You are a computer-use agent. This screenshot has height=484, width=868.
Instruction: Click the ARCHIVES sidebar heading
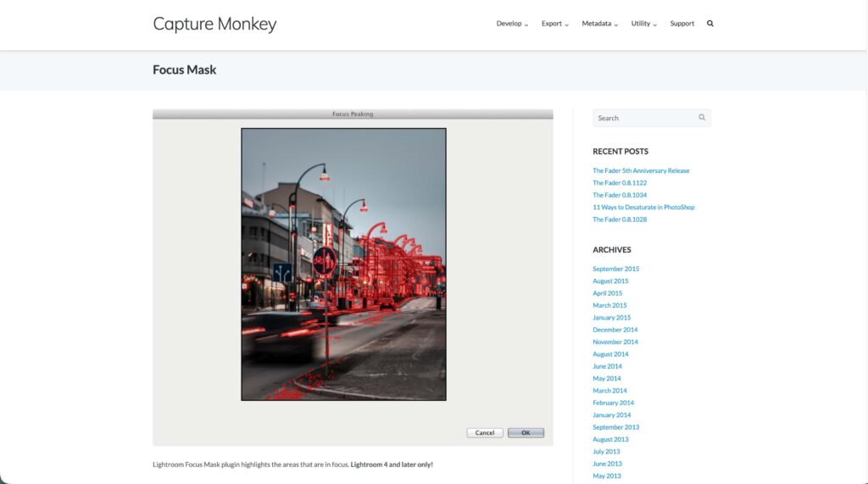point(612,250)
